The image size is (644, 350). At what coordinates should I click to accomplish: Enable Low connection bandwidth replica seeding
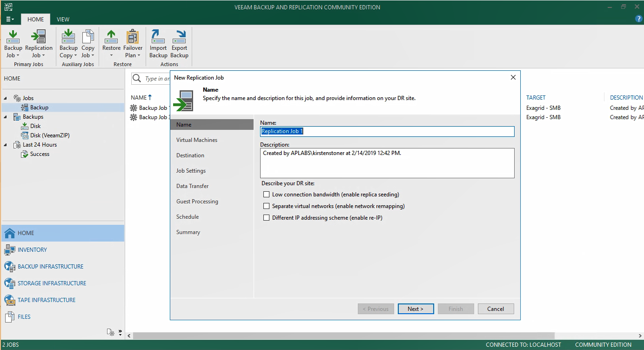coord(267,195)
